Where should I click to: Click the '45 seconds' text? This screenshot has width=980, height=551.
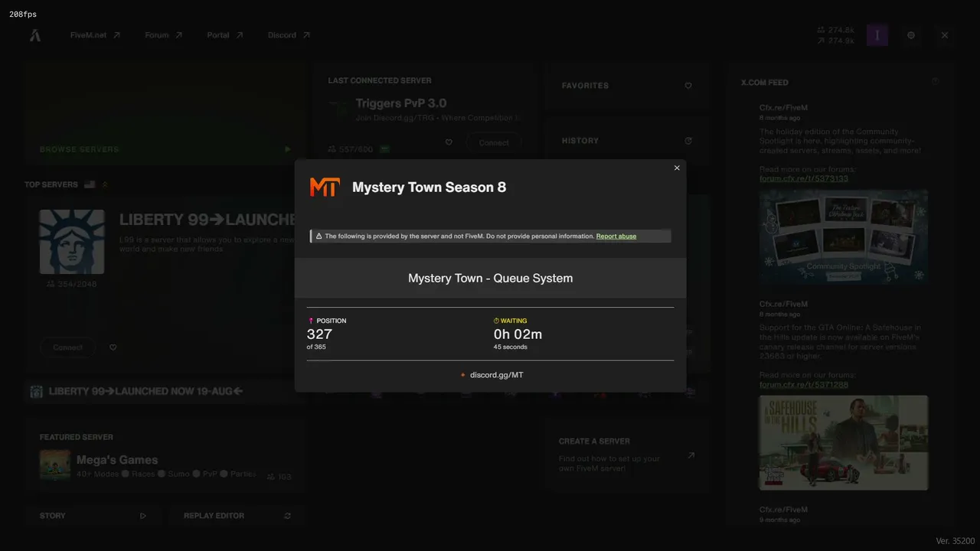click(x=511, y=347)
